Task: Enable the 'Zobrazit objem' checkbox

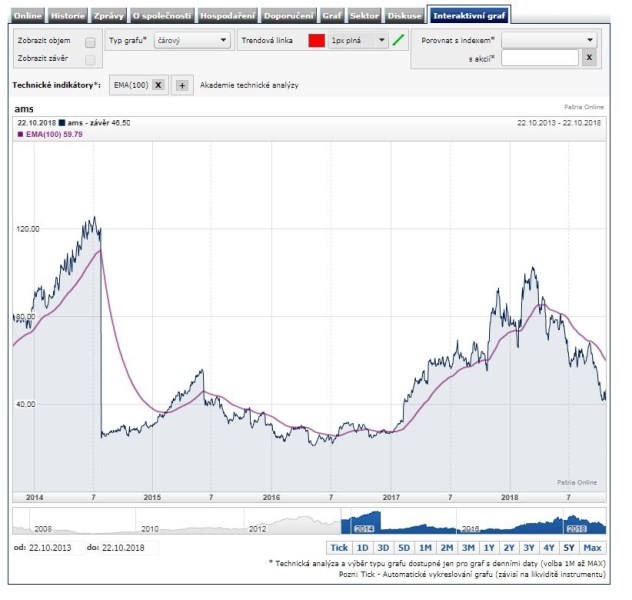Action: click(90, 42)
